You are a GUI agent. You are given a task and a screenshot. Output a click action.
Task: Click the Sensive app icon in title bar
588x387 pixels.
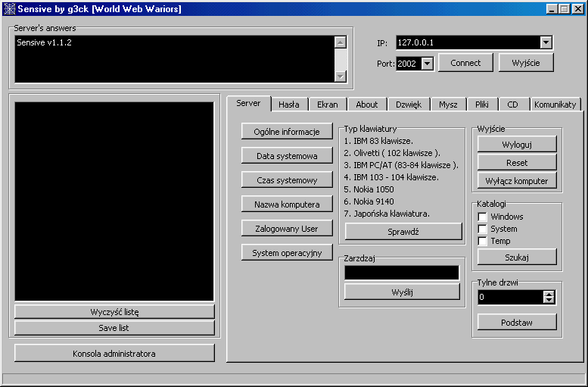click(9, 8)
